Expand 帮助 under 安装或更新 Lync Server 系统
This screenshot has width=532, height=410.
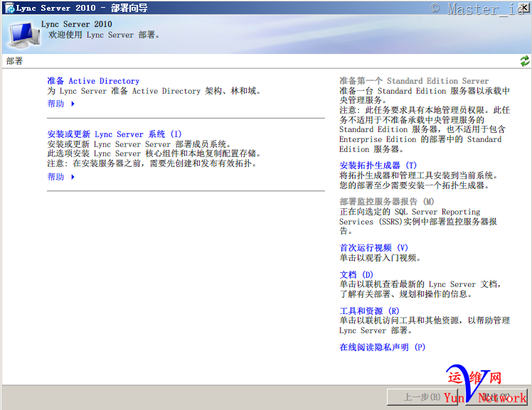(x=61, y=177)
